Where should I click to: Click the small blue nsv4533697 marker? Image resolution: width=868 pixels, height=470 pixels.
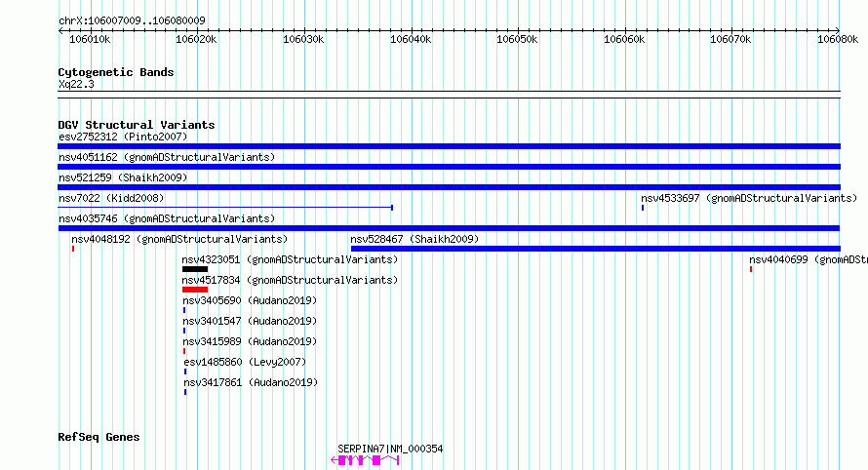tap(643, 208)
